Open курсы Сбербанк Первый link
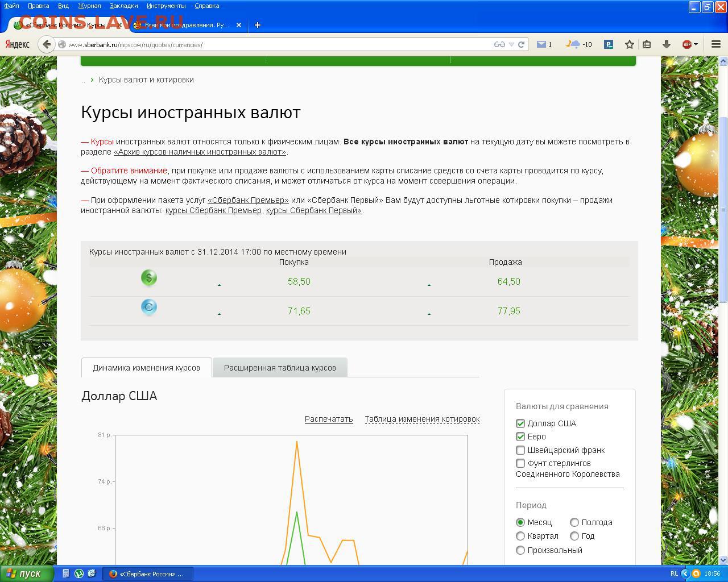 (313, 210)
